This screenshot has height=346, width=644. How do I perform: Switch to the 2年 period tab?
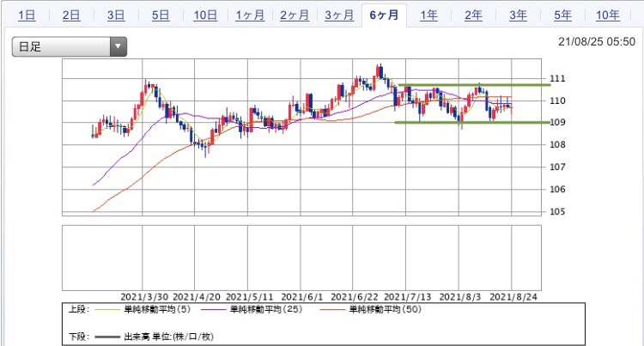[x=473, y=15]
